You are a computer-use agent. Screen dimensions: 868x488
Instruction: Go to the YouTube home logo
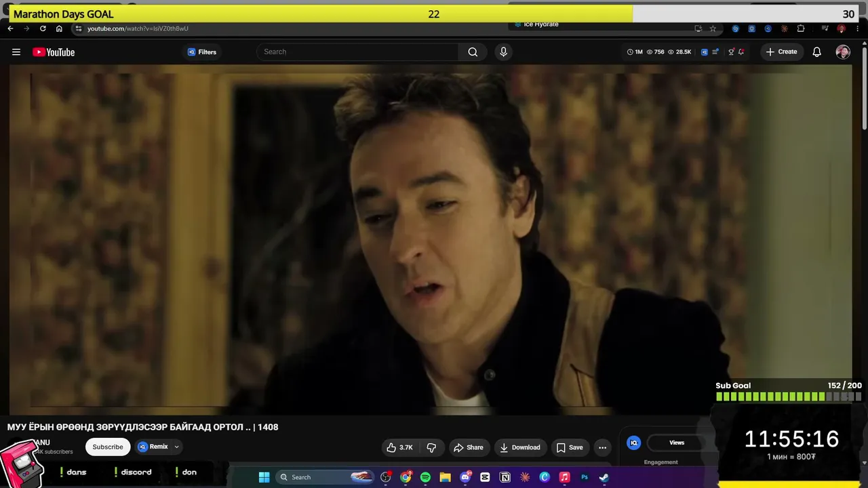point(54,52)
